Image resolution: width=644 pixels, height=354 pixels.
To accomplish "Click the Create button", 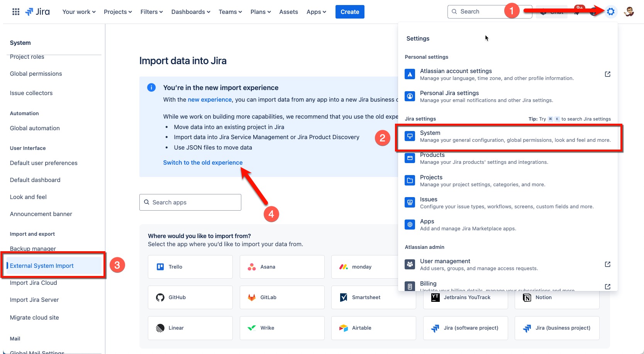I will (349, 12).
